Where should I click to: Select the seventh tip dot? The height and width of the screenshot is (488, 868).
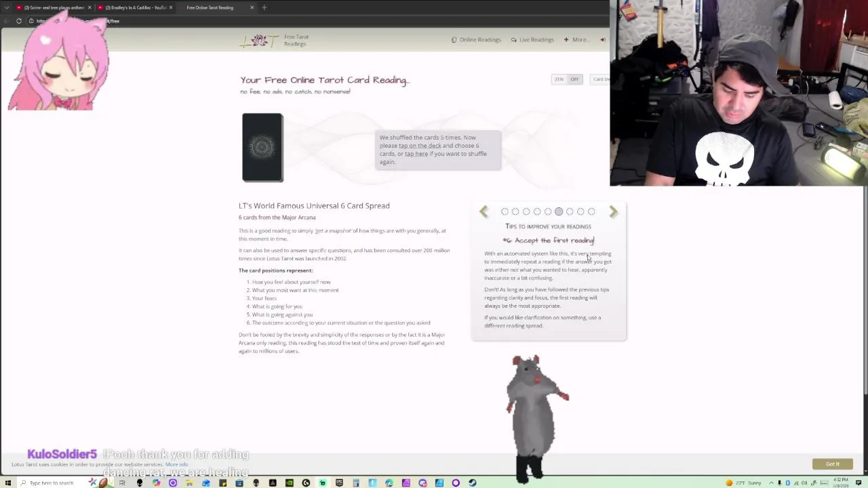pyautogui.click(x=570, y=211)
